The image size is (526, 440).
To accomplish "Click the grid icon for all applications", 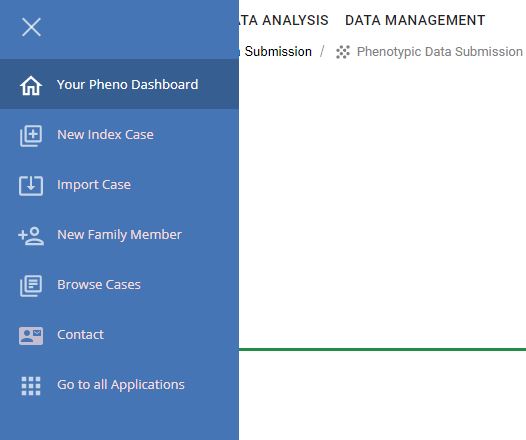I will pos(31,386).
